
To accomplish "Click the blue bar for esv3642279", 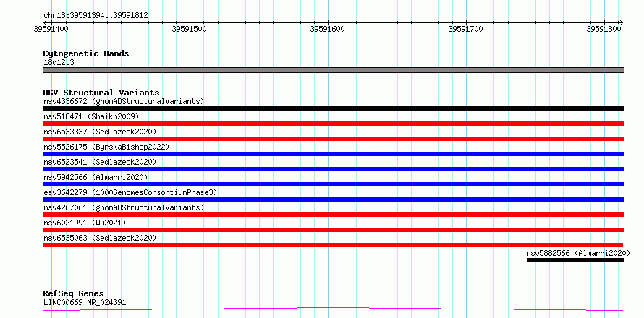I will pos(333,199).
